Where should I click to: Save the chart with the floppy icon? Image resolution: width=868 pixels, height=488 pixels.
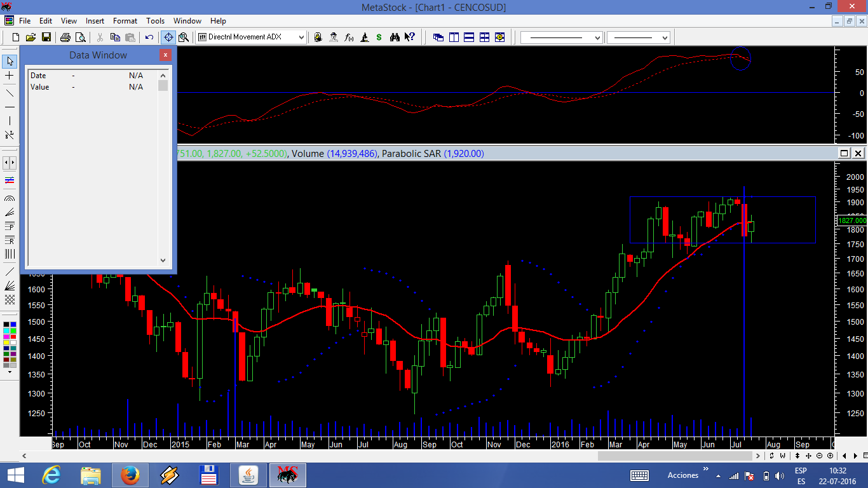pyautogui.click(x=46, y=37)
